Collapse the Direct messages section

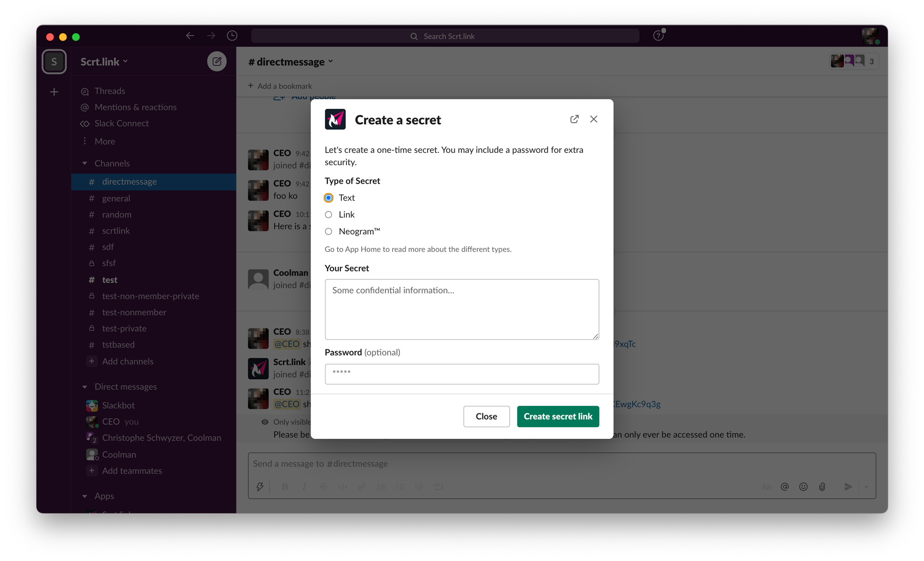point(85,386)
